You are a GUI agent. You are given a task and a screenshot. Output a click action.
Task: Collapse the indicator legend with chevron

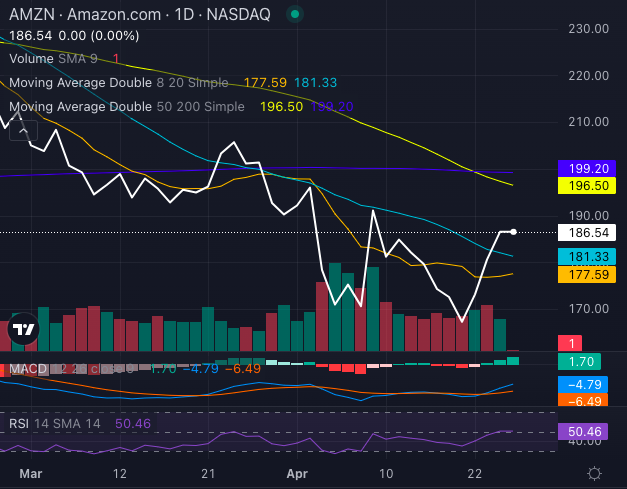coord(24,129)
